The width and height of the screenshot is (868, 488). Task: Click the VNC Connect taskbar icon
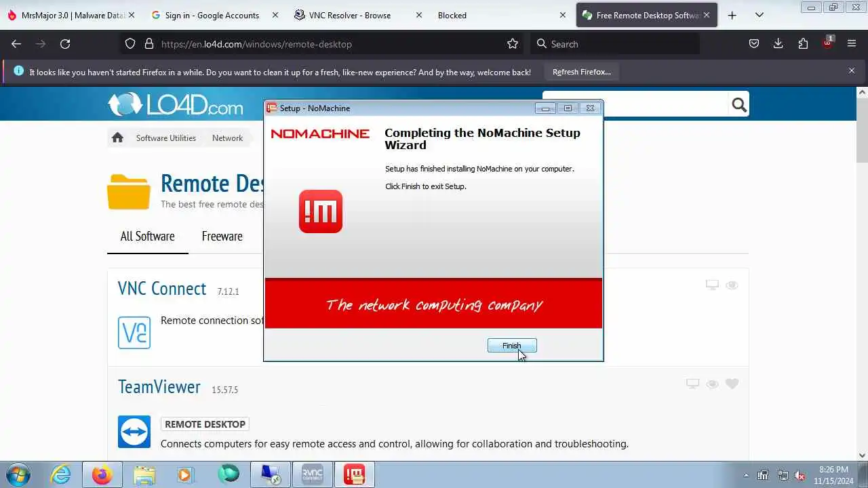[313, 474]
